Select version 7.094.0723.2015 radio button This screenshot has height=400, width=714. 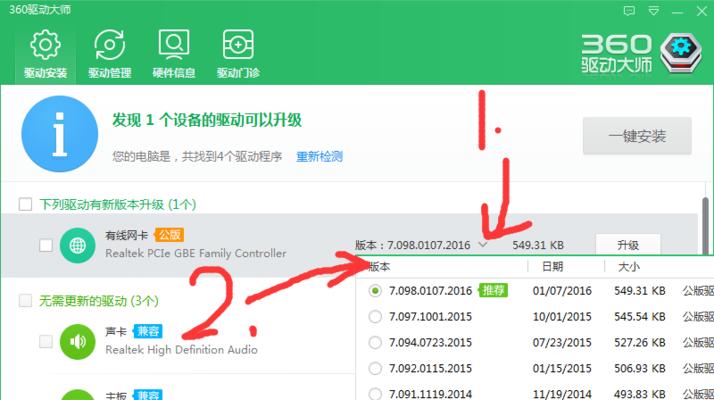coord(375,342)
